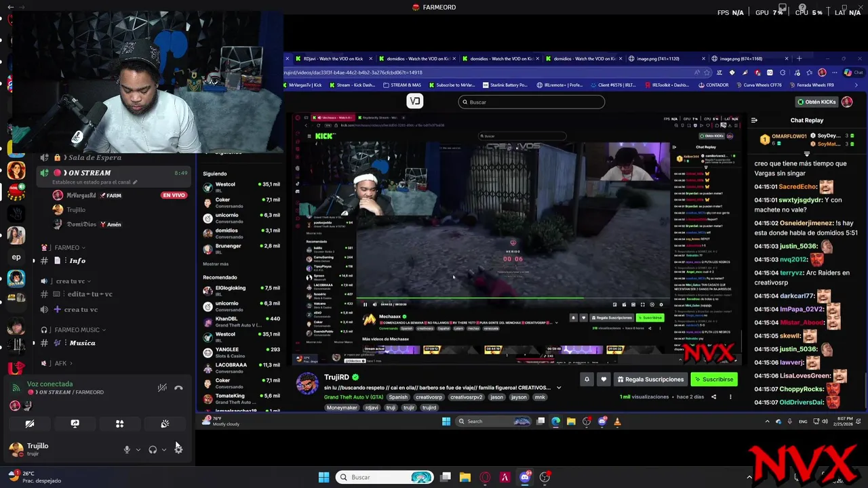Open IRLToolkit Dashboard bookmark
The width and height of the screenshot is (868, 488).
tap(667, 85)
